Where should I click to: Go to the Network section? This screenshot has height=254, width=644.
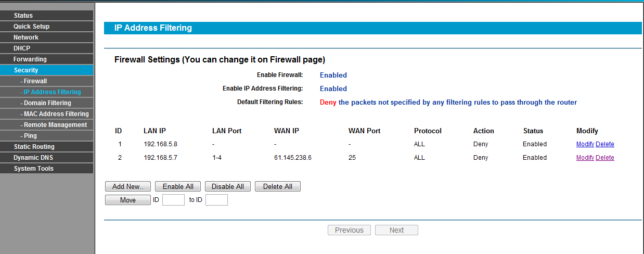coord(26,37)
